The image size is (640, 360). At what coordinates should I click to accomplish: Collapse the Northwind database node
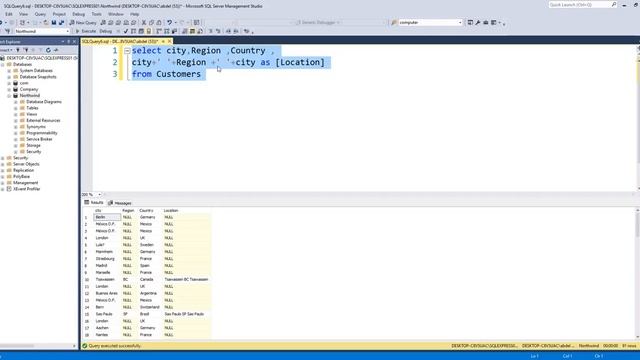9,96
